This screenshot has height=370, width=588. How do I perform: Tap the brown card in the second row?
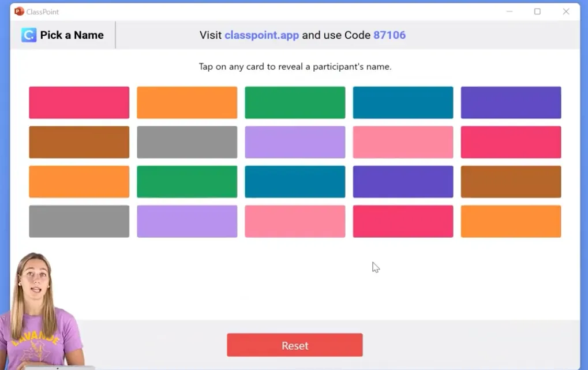tap(79, 142)
